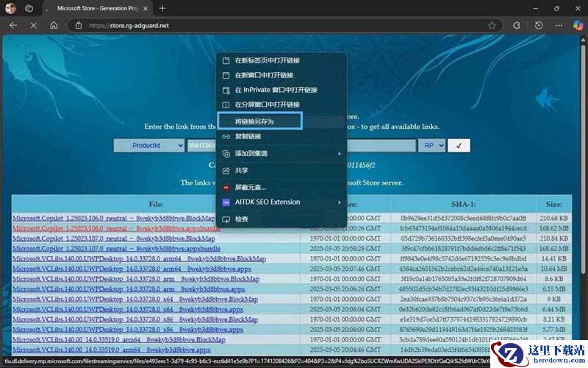Click the checkmark submit button
This screenshot has height=368, width=588.
[459, 146]
